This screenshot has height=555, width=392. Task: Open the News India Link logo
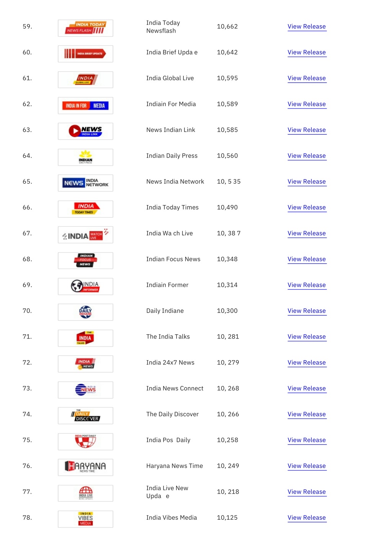coord(85,131)
